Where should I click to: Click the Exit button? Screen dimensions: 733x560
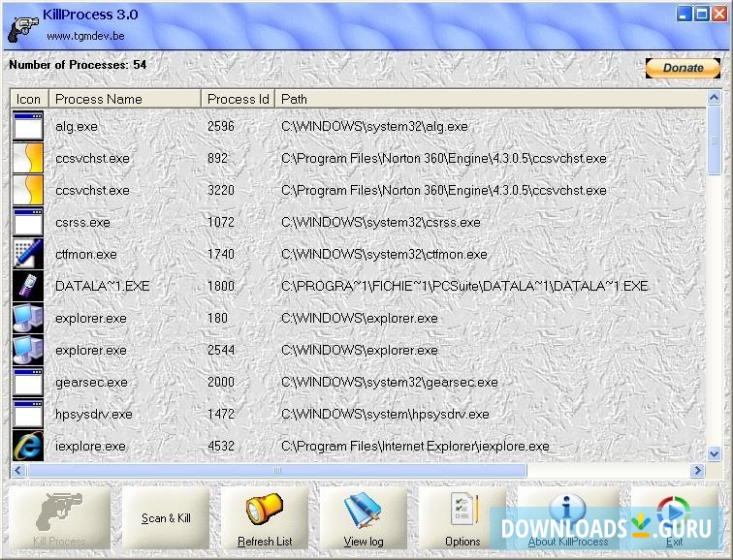674,518
